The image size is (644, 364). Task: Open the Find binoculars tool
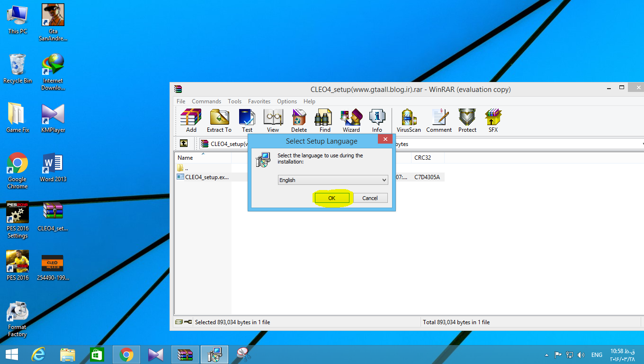click(x=325, y=121)
